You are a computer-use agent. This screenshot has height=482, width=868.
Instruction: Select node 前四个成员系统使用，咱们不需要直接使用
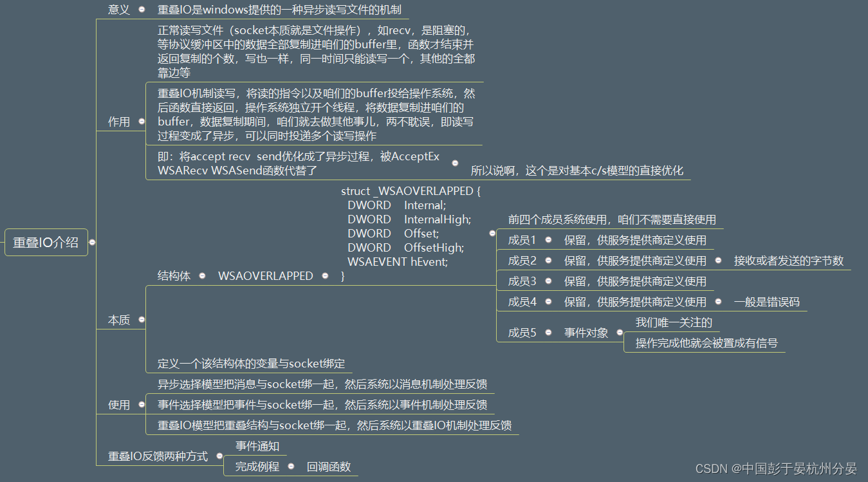coord(612,219)
